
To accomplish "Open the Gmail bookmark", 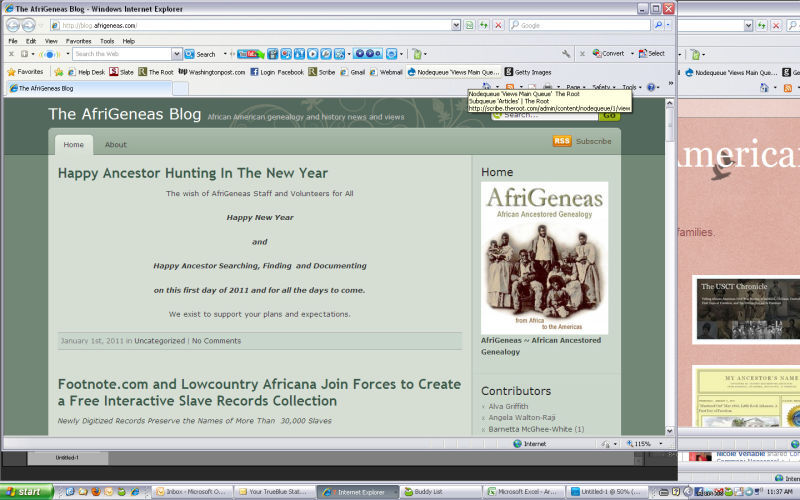I will tap(353, 72).
